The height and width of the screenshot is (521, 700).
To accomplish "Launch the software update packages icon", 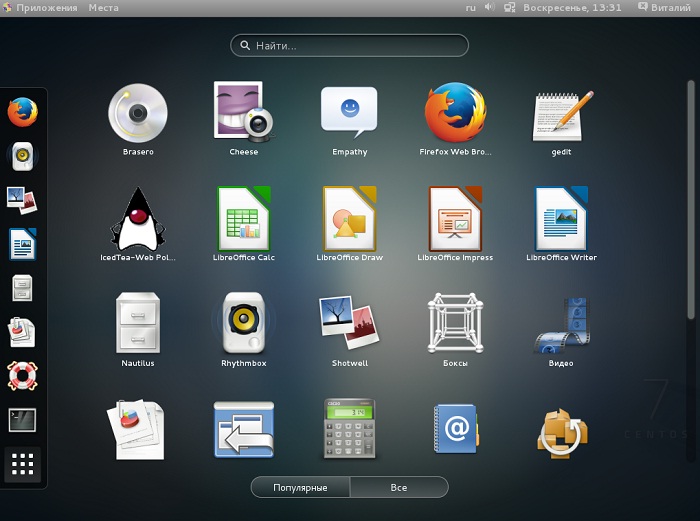I will coord(562,433).
